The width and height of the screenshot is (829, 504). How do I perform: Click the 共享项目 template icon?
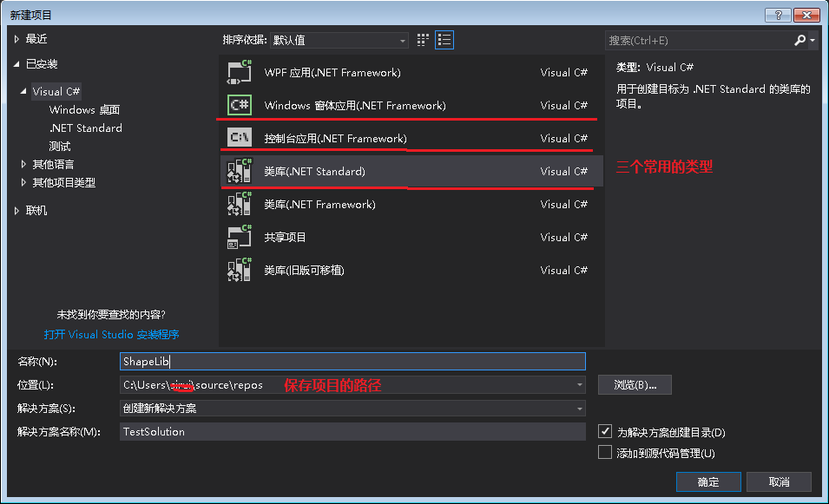[x=240, y=237]
